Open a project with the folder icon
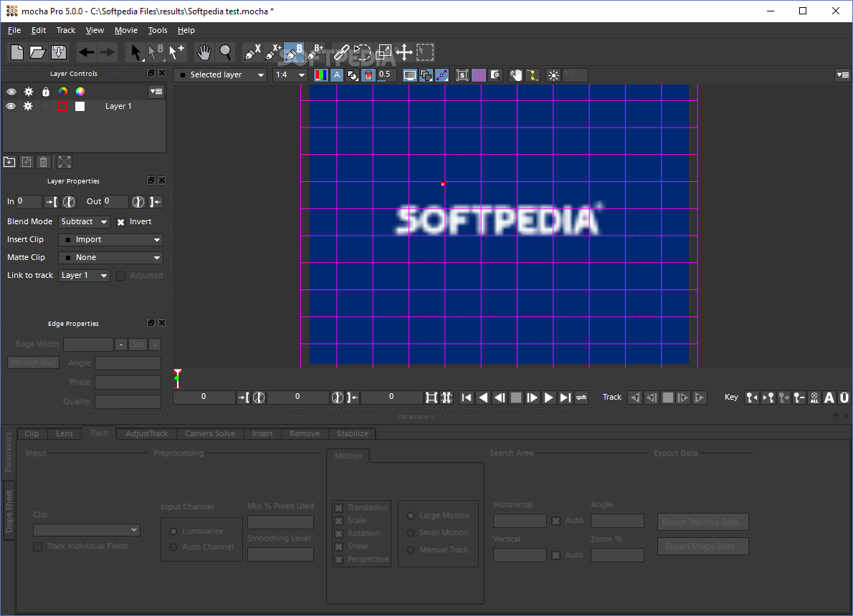 click(37, 52)
